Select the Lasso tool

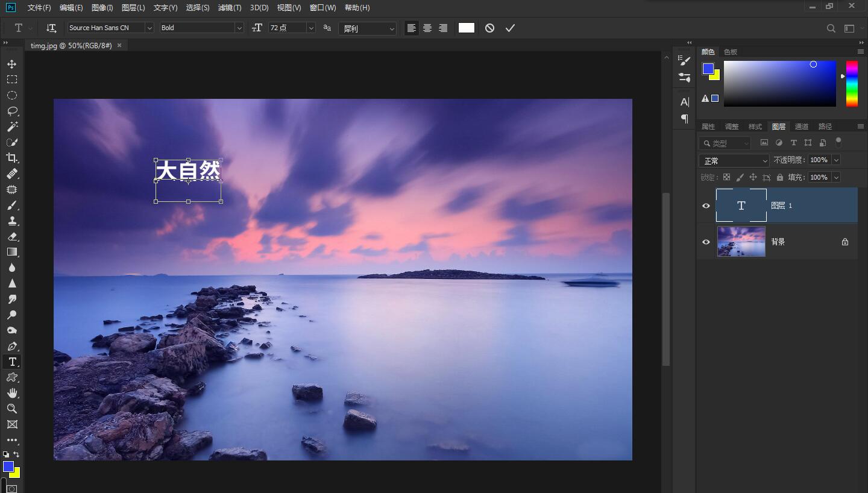pos(11,111)
